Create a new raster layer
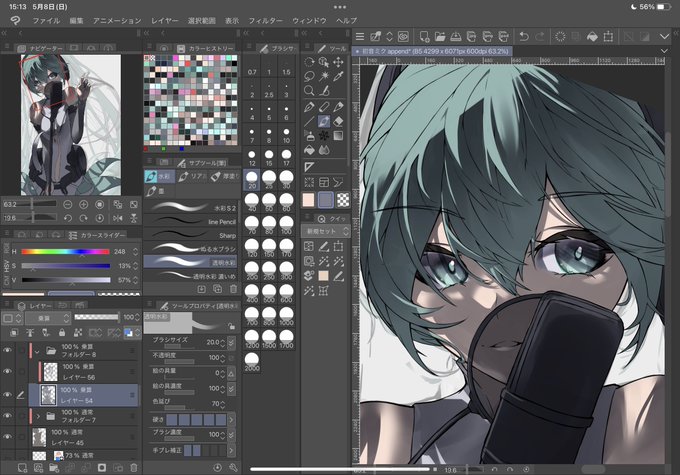 tap(22, 468)
